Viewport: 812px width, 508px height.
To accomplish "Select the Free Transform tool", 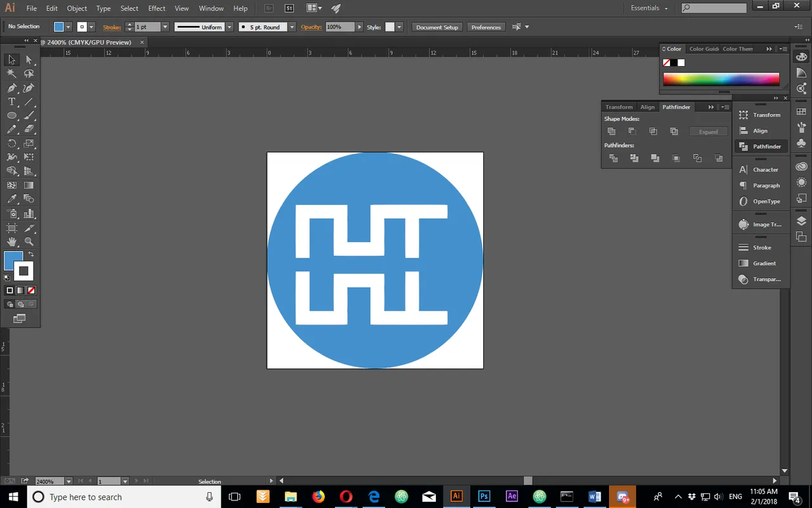I will (29, 157).
